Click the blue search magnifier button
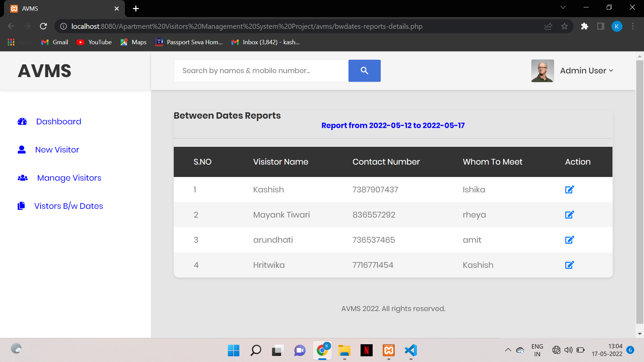This screenshot has height=362, width=644. point(364,71)
